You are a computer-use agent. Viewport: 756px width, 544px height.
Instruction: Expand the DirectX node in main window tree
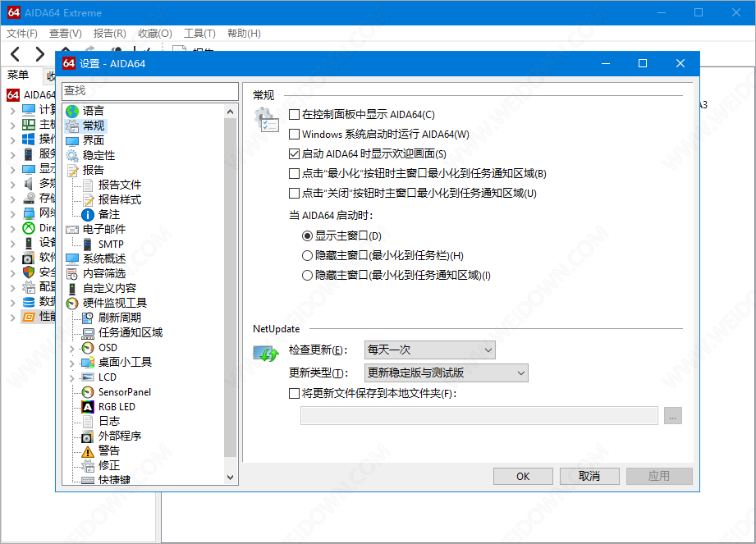point(13,229)
